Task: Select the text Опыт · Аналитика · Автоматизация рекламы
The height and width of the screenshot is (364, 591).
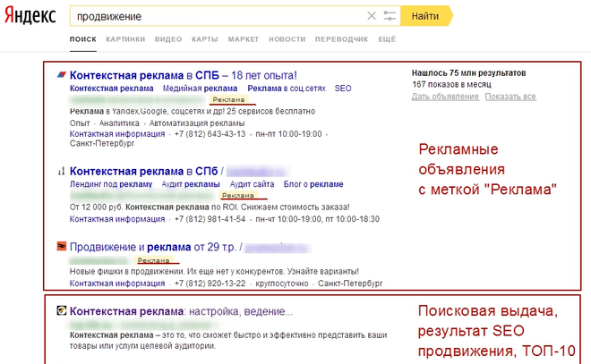Action: pyautogui.click(x=158, y=123)
